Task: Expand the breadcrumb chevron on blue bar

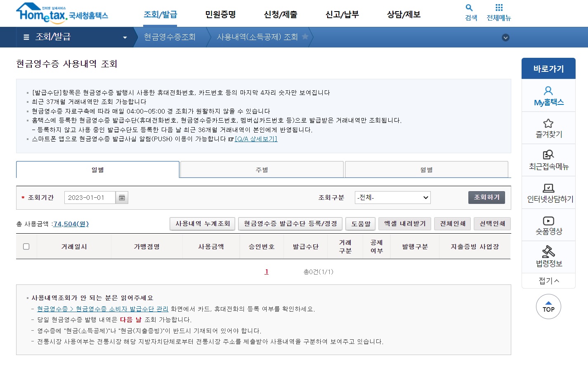Action: coord(505,37)
